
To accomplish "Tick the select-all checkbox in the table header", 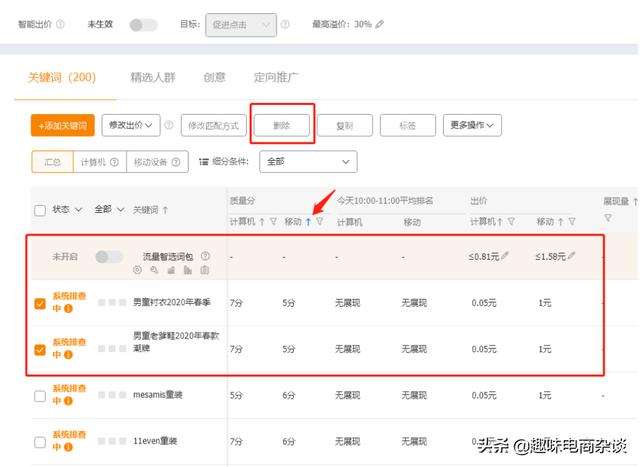I will [40, 211].
